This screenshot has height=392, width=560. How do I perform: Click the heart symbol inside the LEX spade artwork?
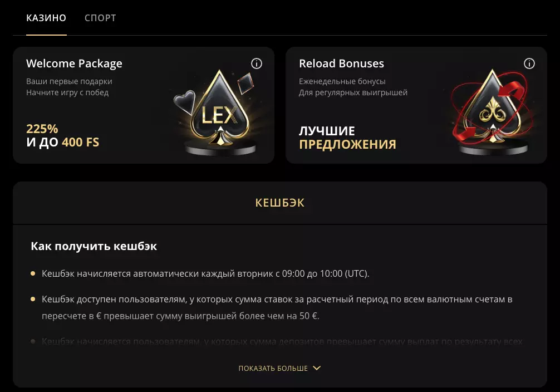click(185, 101)
